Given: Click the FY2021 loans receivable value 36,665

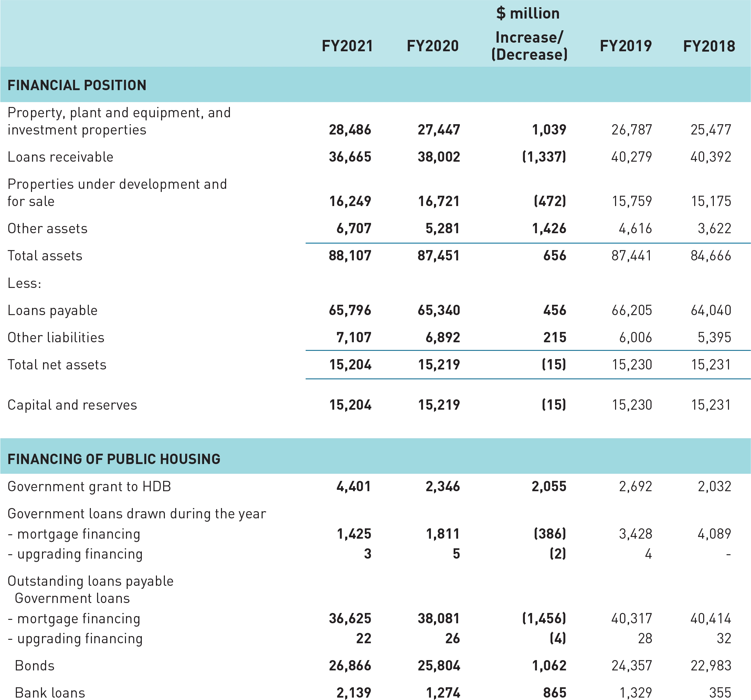Looking at the screenshot, I should [x=350, y=157].
